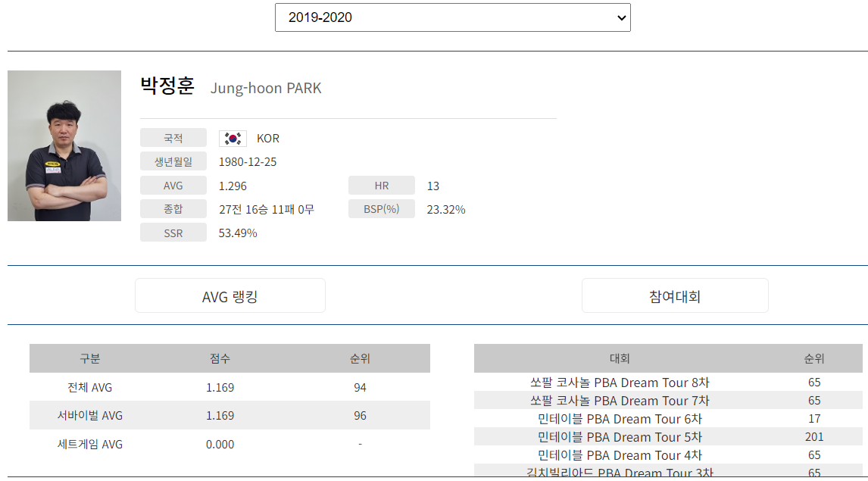Click the AVG label showing 1.296

pos(173,185)
